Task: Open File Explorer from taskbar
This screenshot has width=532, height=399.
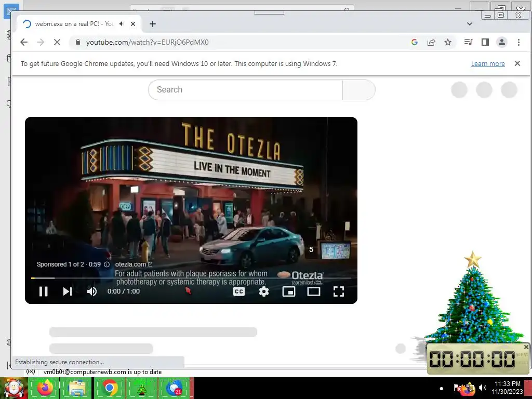Action: (x=77, y=388)
